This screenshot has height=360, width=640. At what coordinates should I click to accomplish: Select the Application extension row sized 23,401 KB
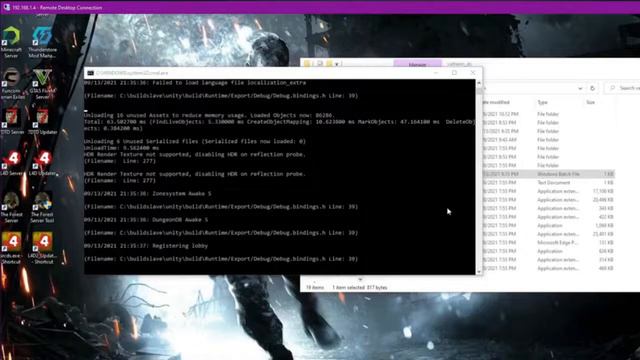coord(549,234)
